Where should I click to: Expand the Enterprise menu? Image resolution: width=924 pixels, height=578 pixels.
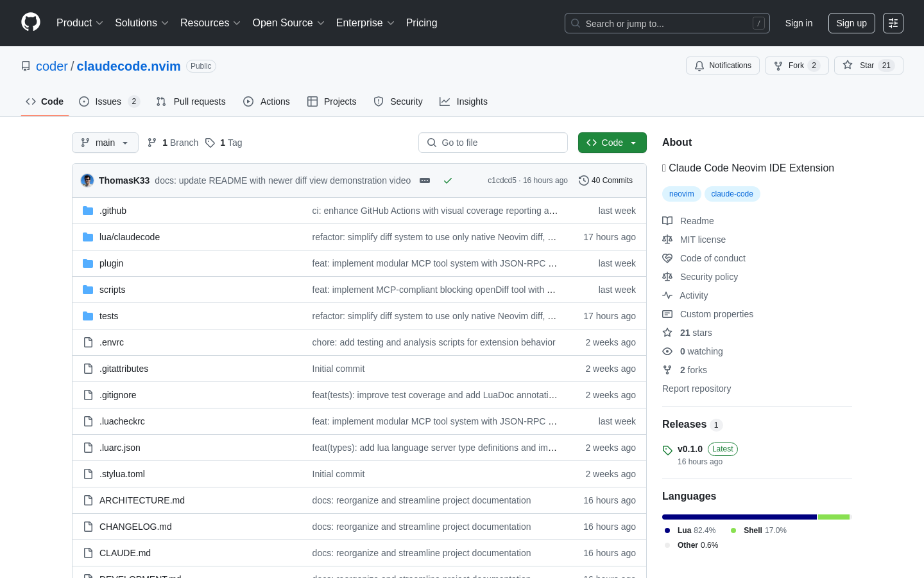[x=365, y=23]
